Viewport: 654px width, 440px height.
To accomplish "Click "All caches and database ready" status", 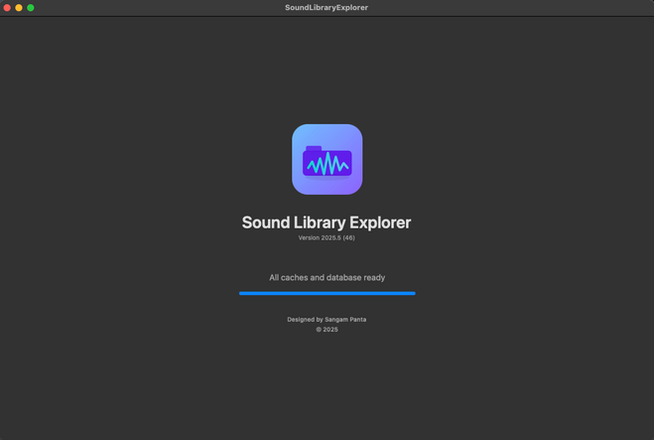I will (x=327, y=277).
